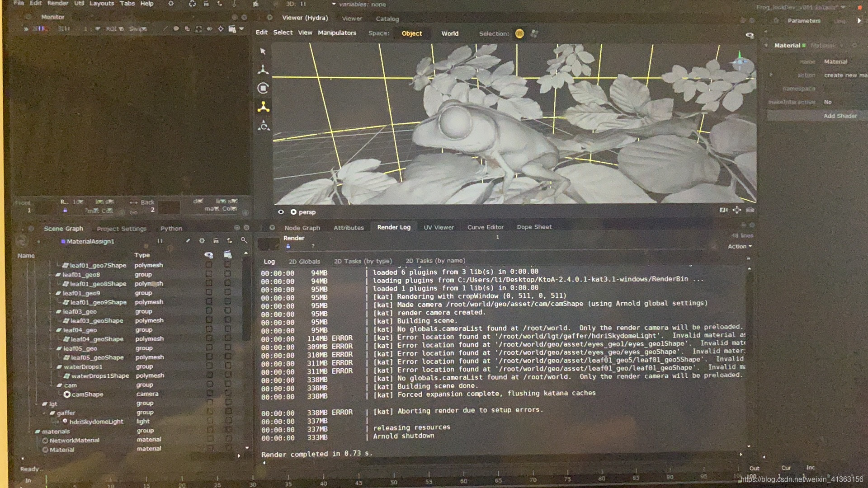Activate the translate manipulator tool
This screenshot has width=868, height=488.
(263, 70)
